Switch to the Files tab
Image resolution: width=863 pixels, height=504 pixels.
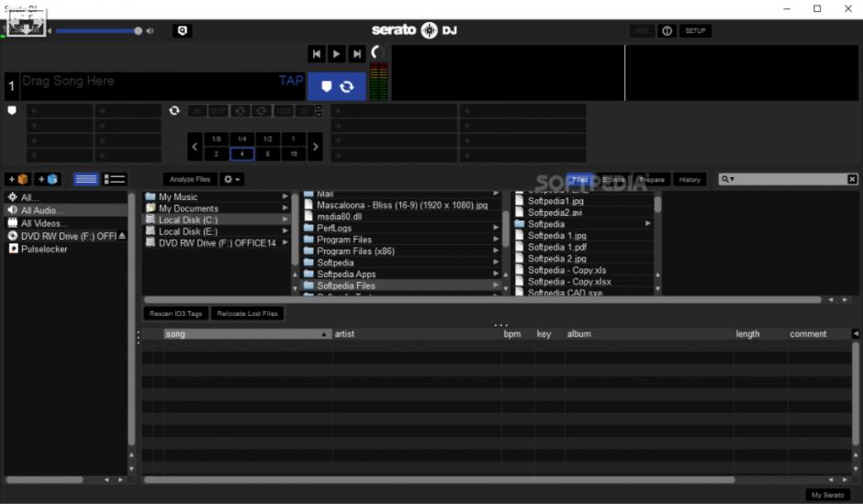click(x=580, y=179)
